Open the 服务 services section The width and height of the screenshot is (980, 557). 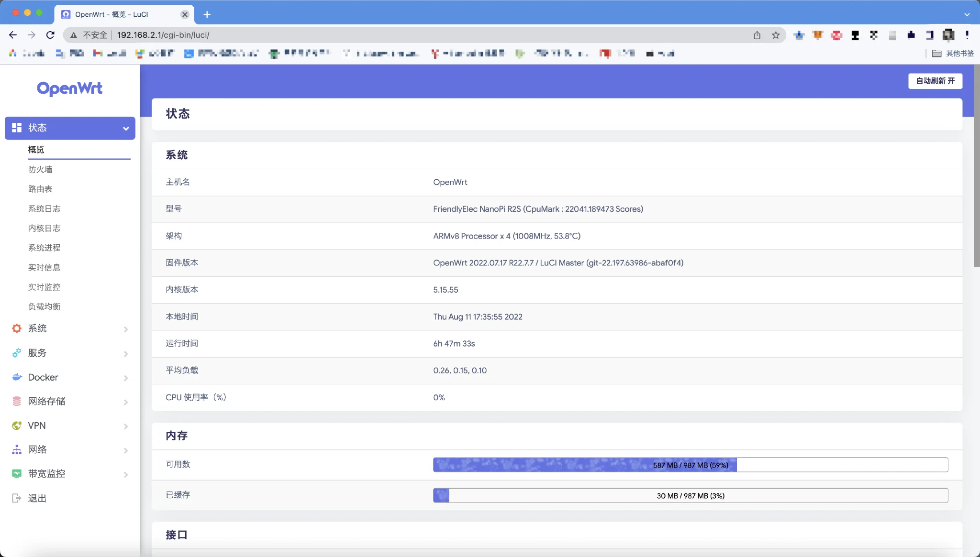tap(37, 353)
